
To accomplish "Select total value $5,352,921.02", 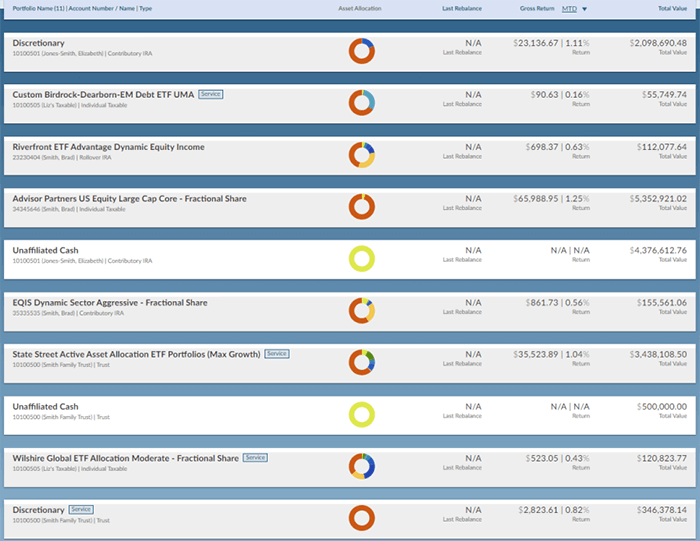I will coord(658,199).
